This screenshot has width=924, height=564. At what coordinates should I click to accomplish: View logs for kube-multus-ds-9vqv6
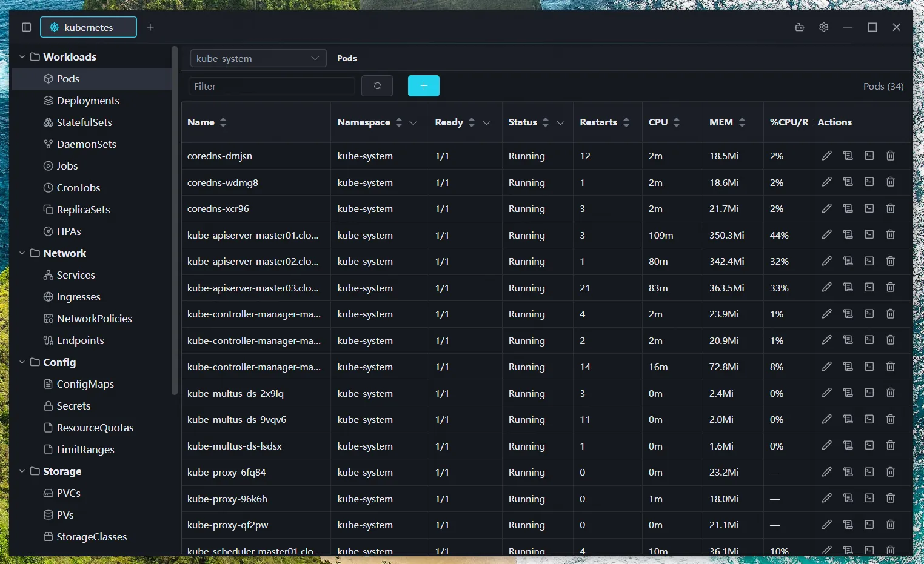[x=848, y=419]
